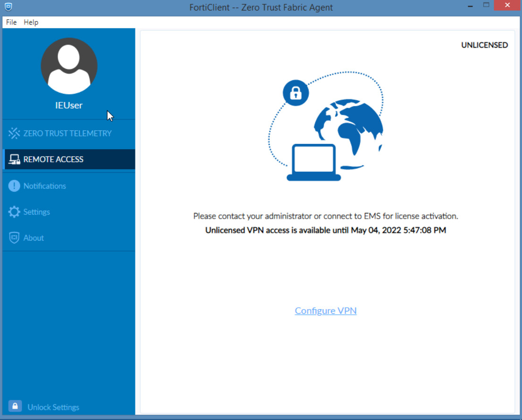Minimize the FortiClient window
This screenshot has width=522, height=420.
(x=470, y=6)
